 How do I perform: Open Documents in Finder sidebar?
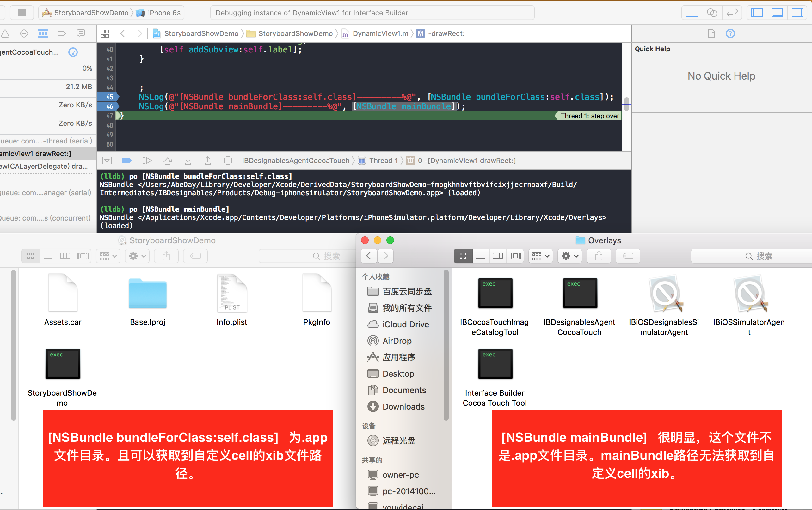[397, 390]
